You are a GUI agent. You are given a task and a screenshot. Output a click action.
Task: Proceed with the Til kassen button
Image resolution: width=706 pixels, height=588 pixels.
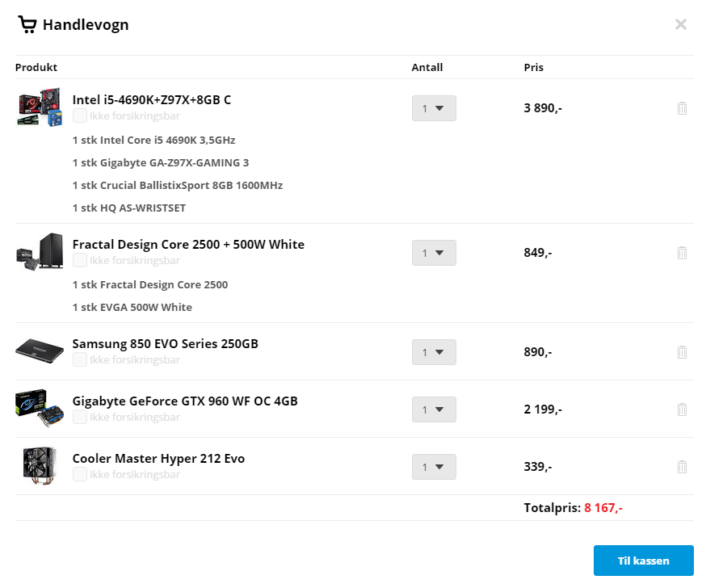(x=644, y=561)
